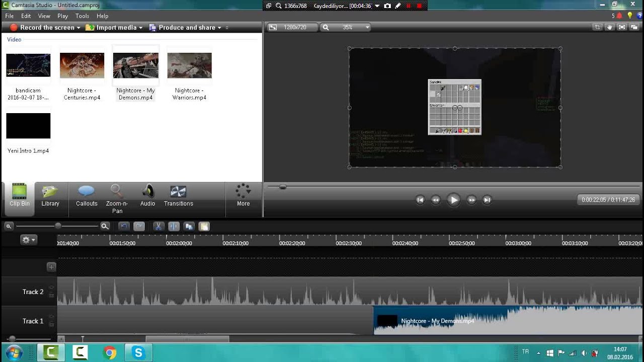Open recorder toolbar dropdown arrow

tap(377, 6)
